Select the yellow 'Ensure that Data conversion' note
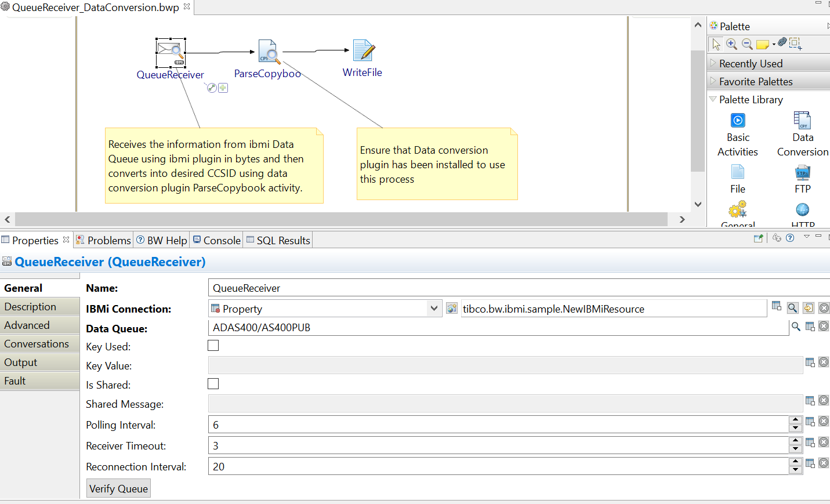This screenshot has height=504, width=830. [437, 164]
